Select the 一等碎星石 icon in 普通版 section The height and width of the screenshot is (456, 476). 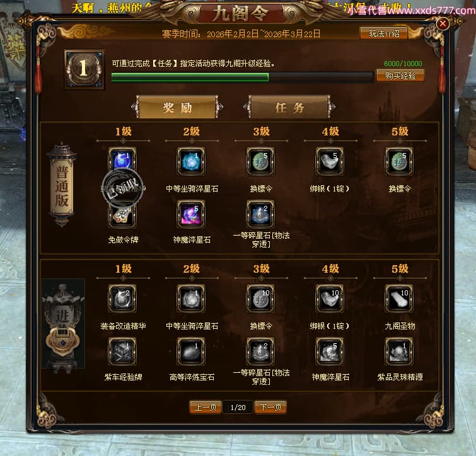pyautogui.click(x=260, y=214)
